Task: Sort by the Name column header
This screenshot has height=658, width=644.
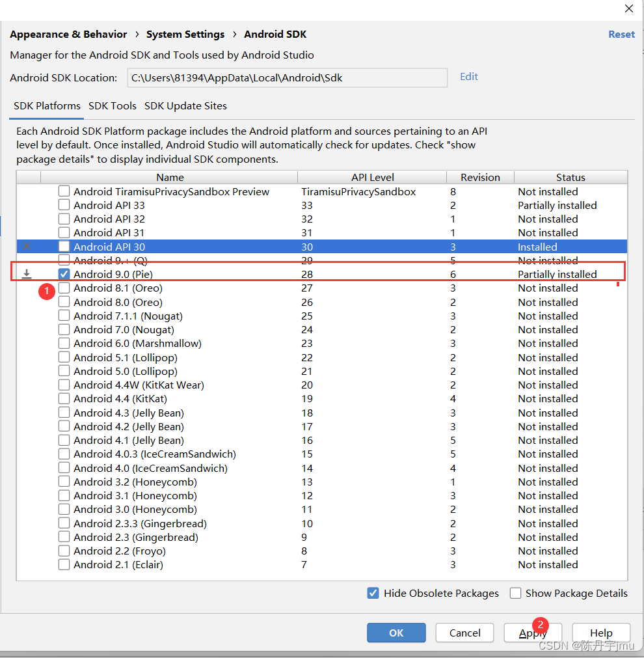Action: click(x=170, y=177)
